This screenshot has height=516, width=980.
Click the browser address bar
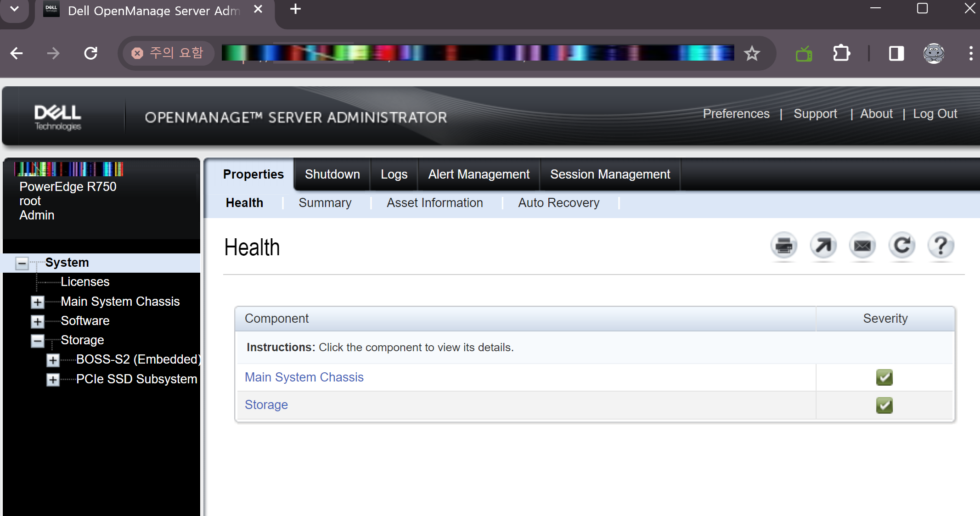tap(478, 53)
